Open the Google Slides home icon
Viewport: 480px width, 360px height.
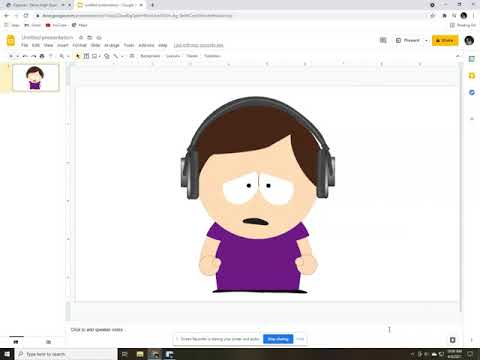click(x=11, y=41)
